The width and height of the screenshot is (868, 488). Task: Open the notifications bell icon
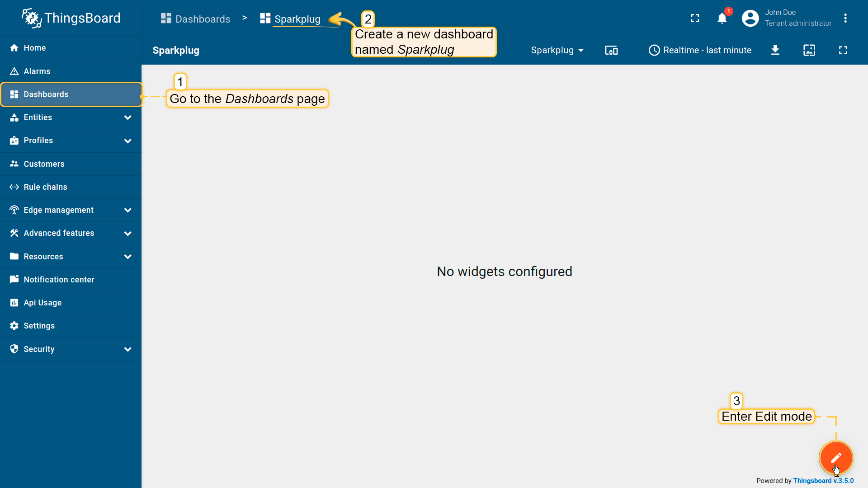pos(722,19)
